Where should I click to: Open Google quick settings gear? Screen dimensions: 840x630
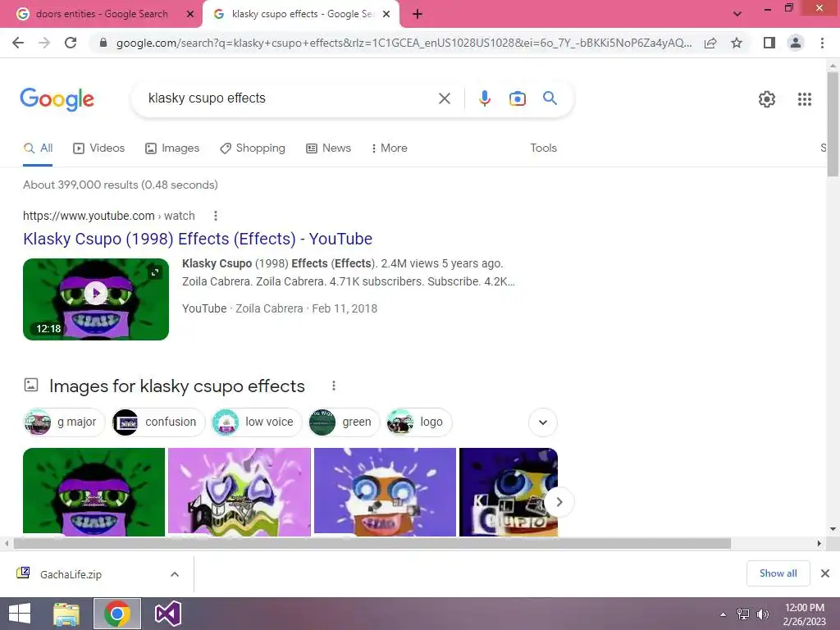click(767, 99)
